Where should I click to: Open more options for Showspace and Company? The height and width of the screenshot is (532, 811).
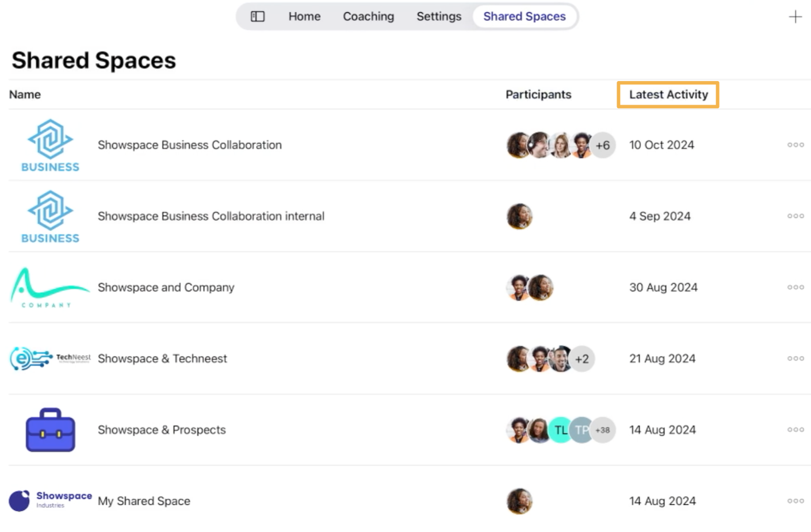click(x=795, y=287)
